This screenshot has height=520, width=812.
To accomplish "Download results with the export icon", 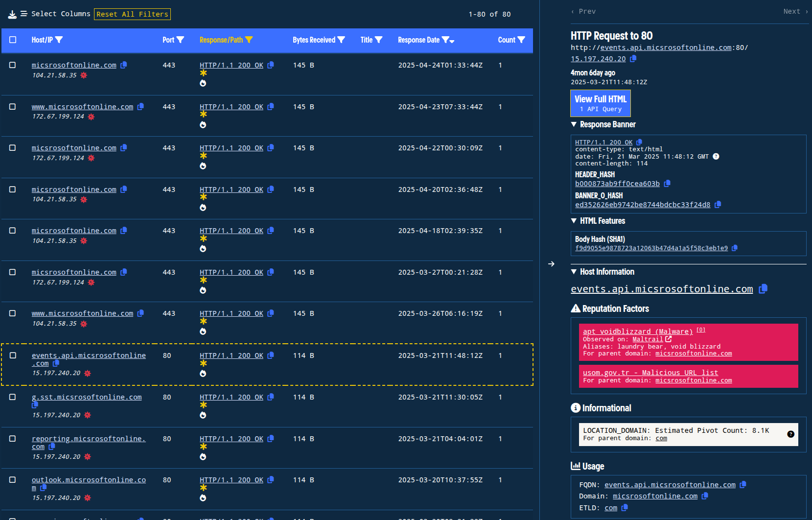I will [x=12, y=15].
